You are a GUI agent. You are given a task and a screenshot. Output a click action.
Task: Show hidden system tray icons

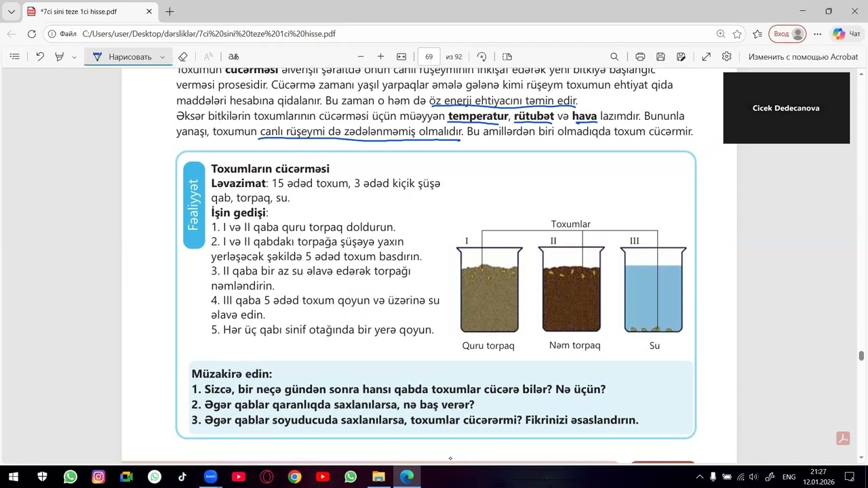pyautogui.click(x=700, y=477)
